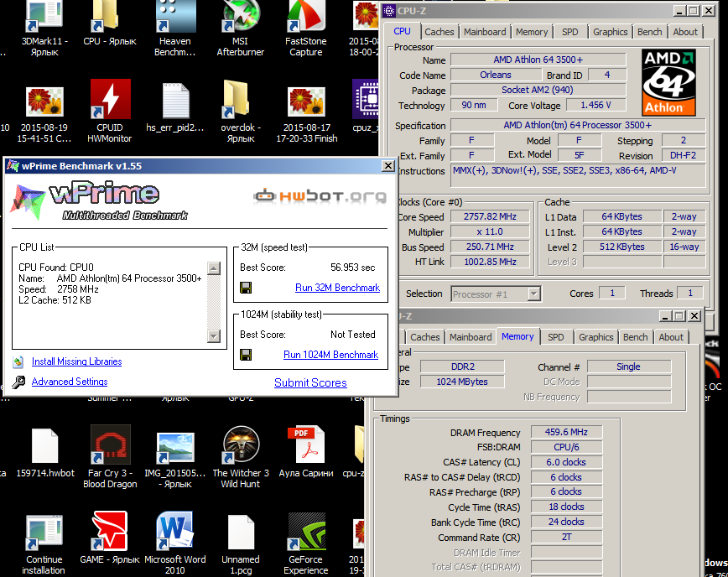Click the Core Speed 2757.82 MHz field
Viewport: 728px width, 577px height.
(490, 216)
